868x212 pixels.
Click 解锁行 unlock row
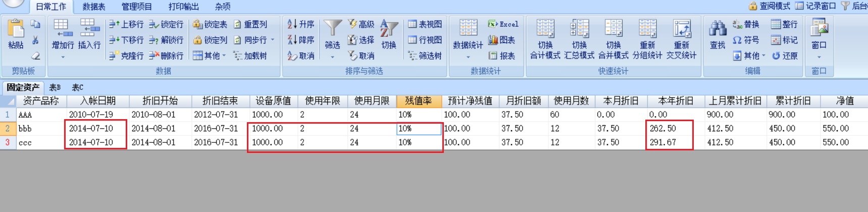click(x=166, y=40)
